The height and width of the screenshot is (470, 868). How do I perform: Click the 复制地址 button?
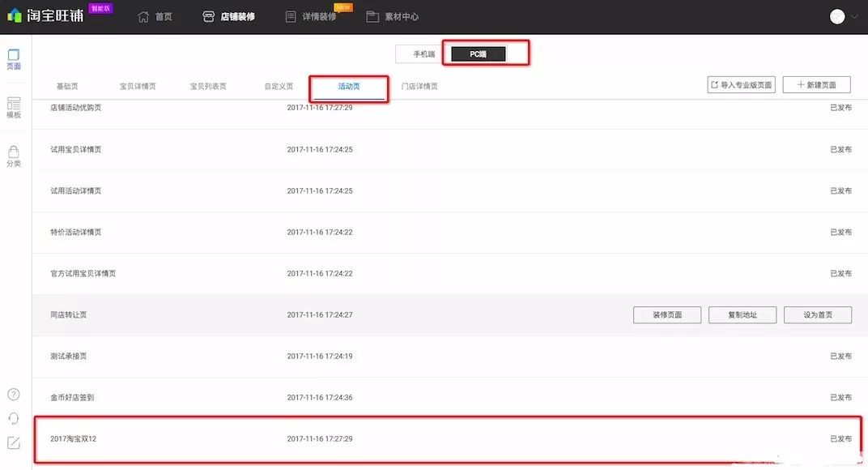pos(742,315)
